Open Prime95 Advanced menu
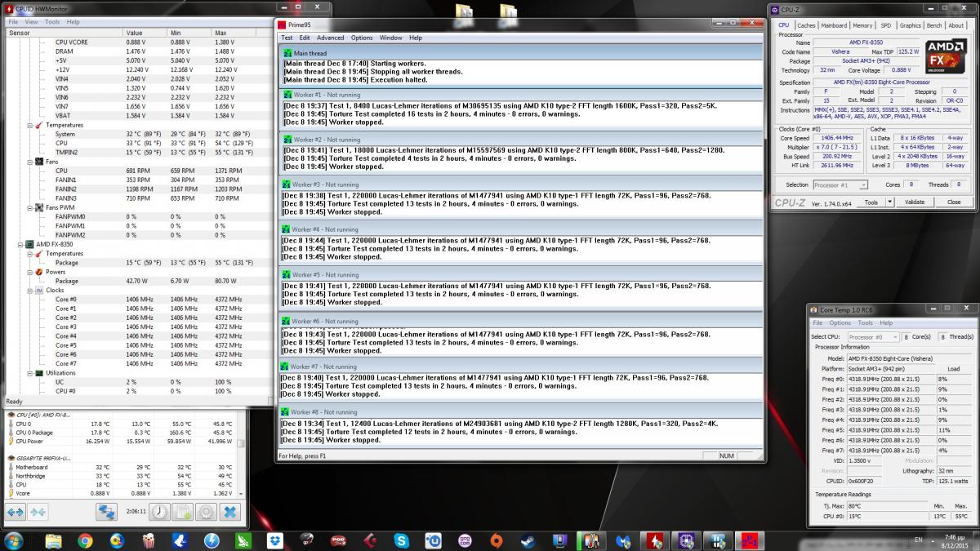Screen dimensions: 980x551 tap(331, 38)
